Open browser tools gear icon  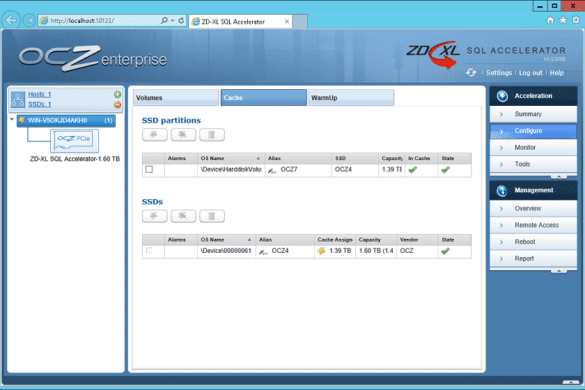click(x=576, y=20)
